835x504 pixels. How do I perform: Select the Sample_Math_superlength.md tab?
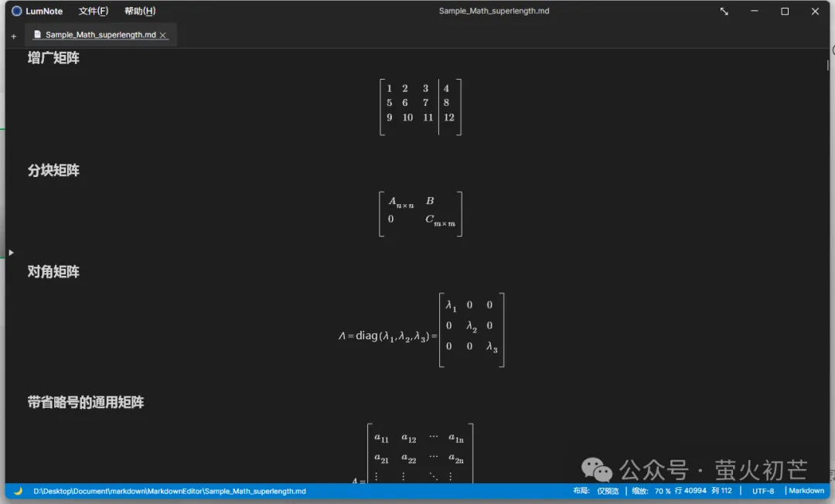coord(100,35)
